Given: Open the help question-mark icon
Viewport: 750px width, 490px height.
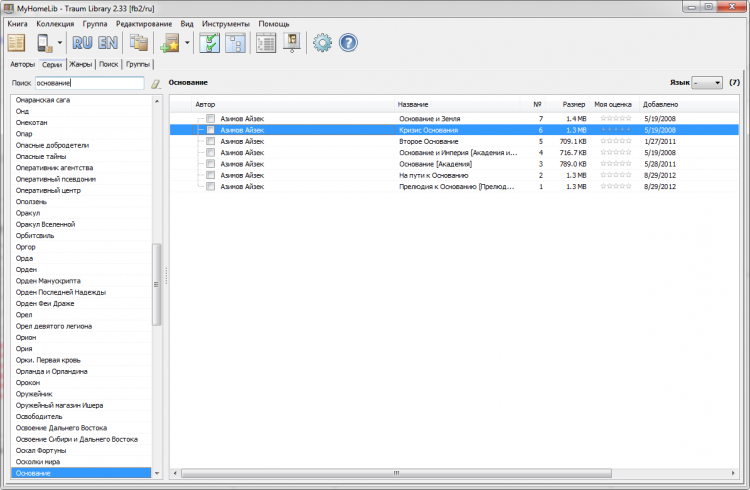Looking at the screenshot, I should (x=348, y=43).
